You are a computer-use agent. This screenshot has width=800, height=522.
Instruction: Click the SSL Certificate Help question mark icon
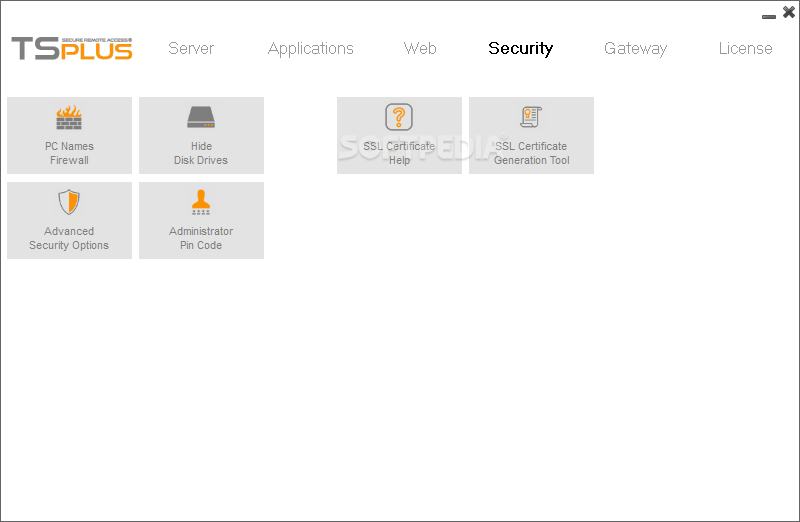[399, 117]
